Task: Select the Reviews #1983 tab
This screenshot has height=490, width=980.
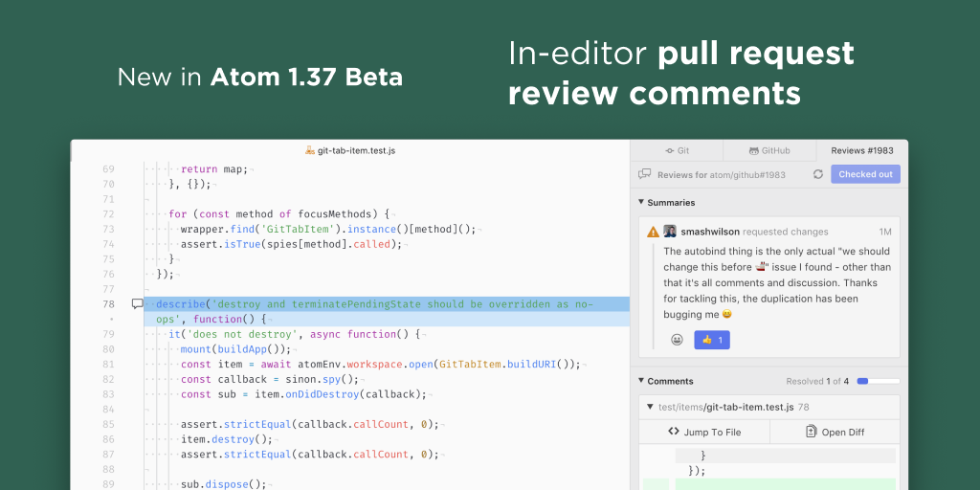Action: tap(861, 150)
